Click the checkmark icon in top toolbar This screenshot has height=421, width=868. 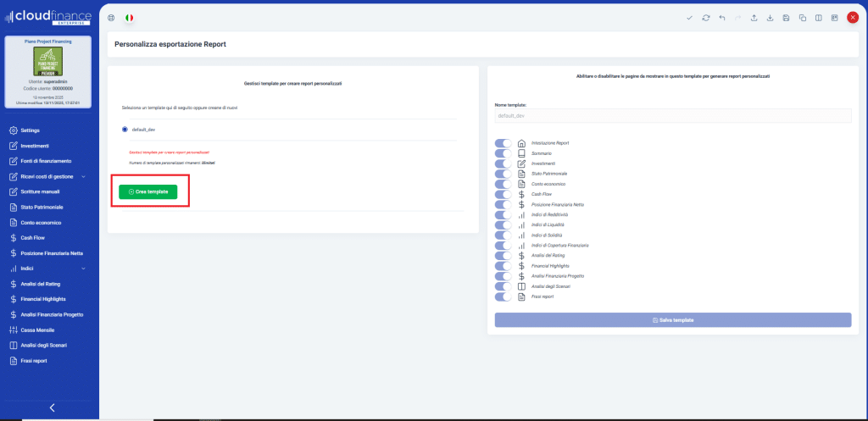click(x=689, y=17)
